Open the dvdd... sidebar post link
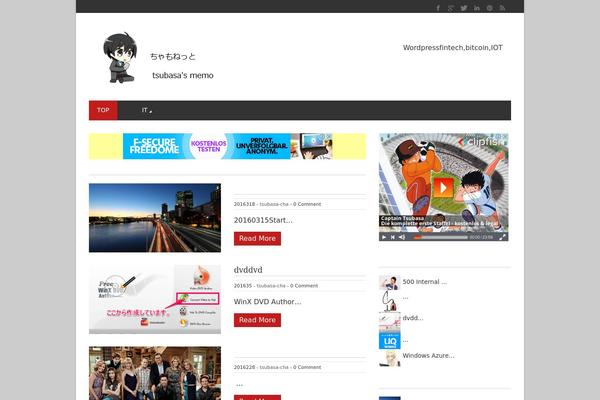Image resolution: width=600 pixels, height=400 pixels. point(413,318)
